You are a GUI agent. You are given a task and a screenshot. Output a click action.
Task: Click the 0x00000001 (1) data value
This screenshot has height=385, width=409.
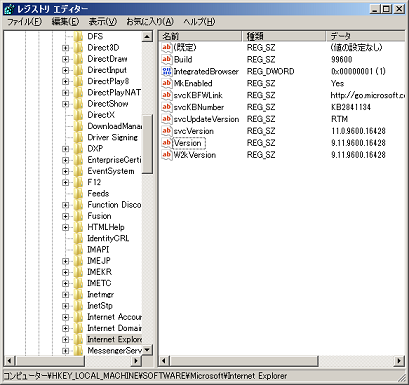coord(358,71)
